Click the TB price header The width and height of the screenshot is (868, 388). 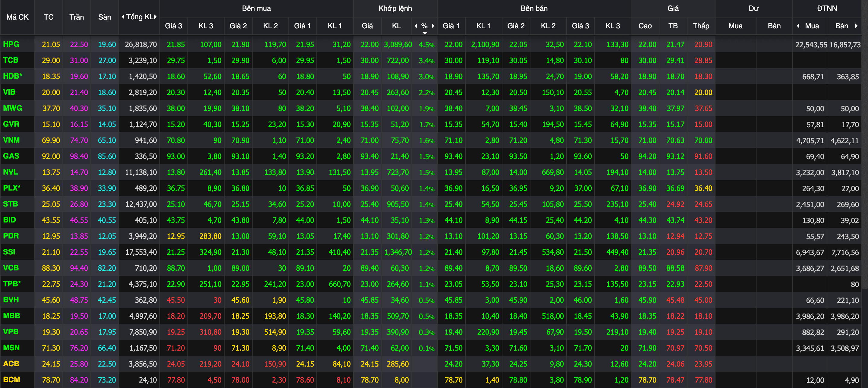pyautogui.click(x=673, y=26)
